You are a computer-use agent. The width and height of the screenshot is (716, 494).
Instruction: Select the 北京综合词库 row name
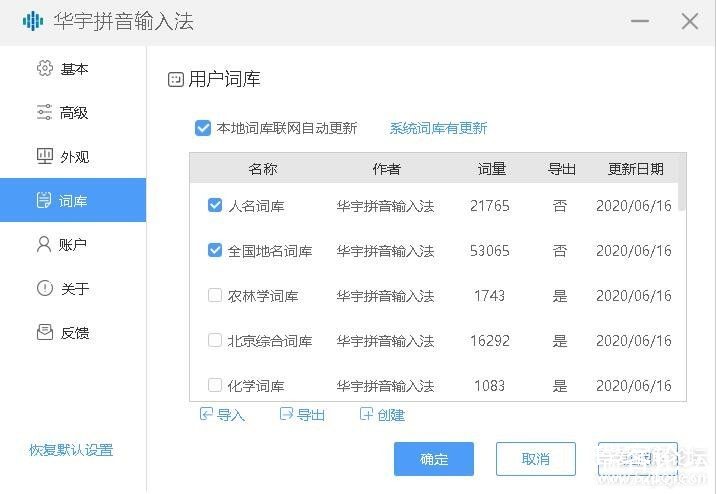(x=270, y=341)
